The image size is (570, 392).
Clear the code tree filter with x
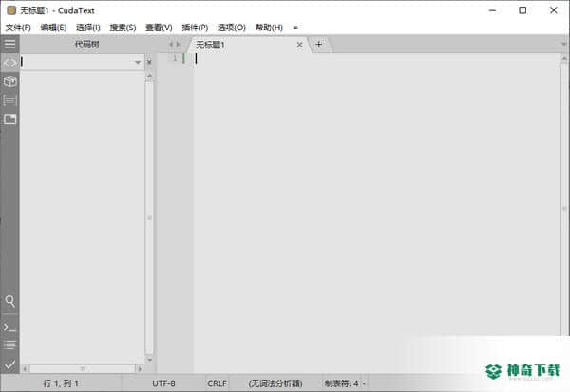coord(149,62)
